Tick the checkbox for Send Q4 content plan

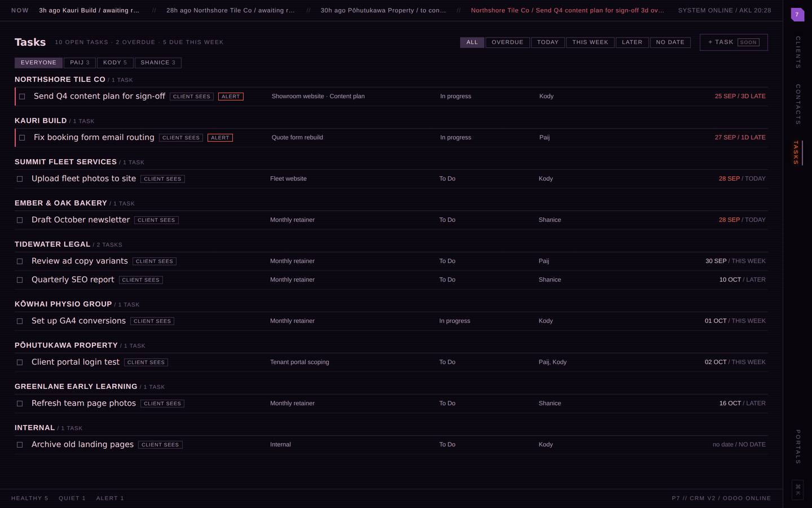tap(22, 97)
